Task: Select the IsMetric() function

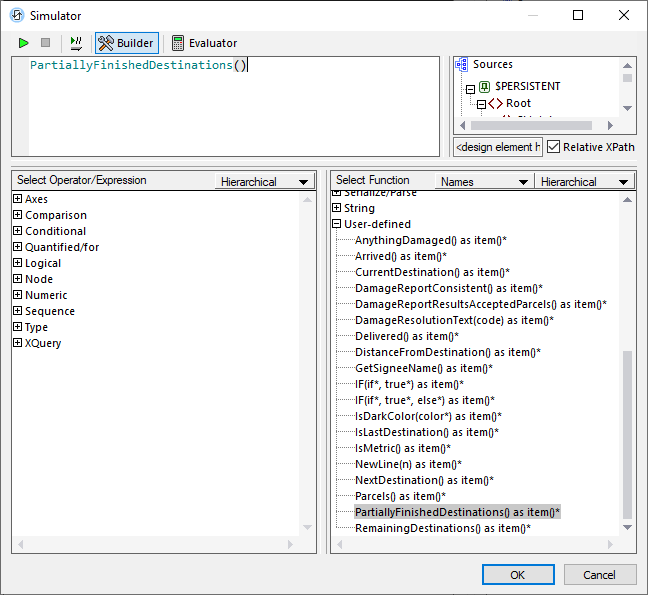Action: click(402, 448)
